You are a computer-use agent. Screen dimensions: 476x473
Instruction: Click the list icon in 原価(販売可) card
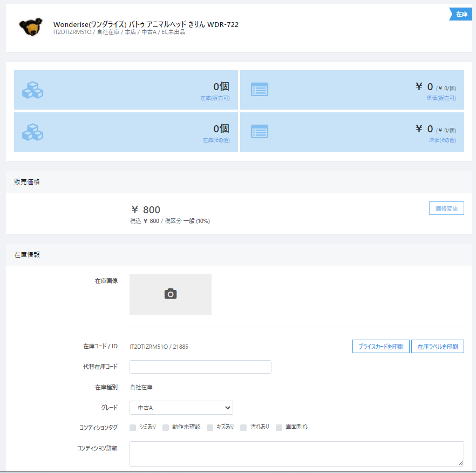point(260,90)
